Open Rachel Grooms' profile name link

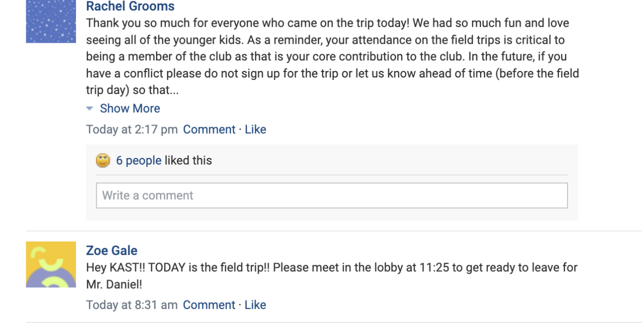pos(130,7)
